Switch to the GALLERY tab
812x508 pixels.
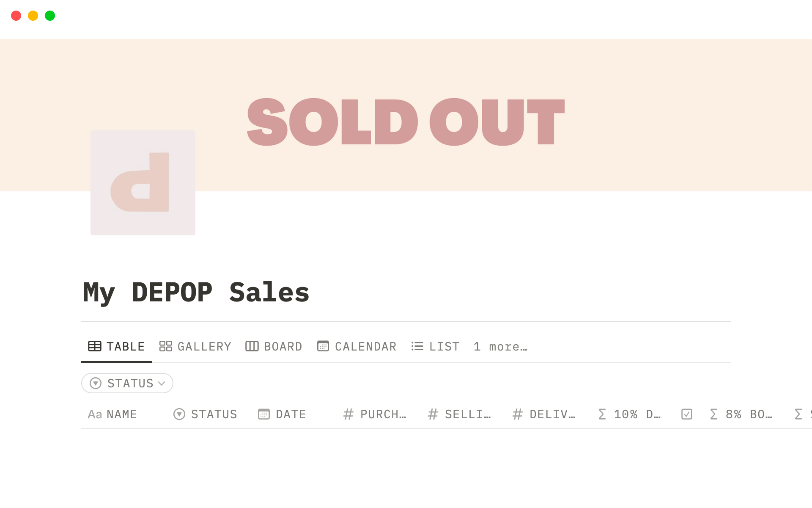tap(204, 346)
